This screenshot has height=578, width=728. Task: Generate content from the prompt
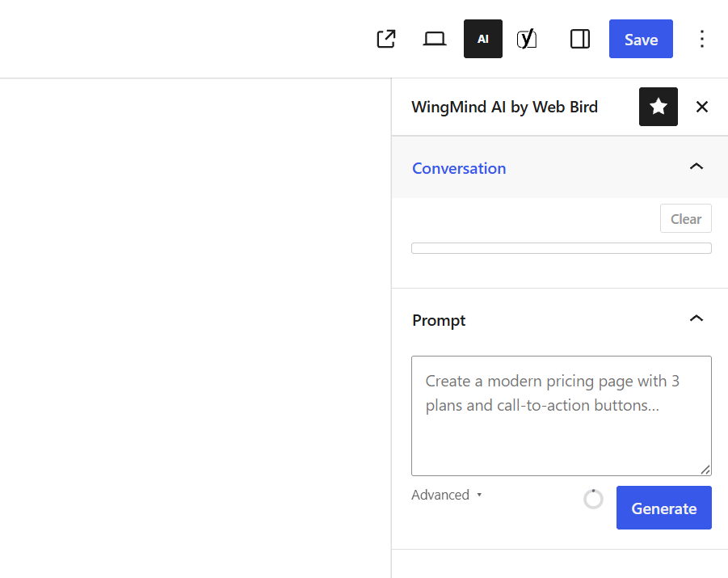[x=664, y=508]
